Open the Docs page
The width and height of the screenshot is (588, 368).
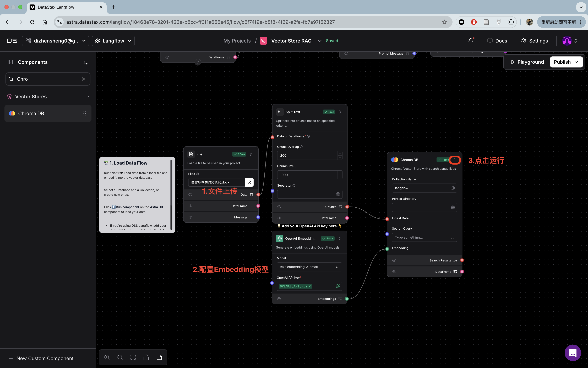point(497,41)
